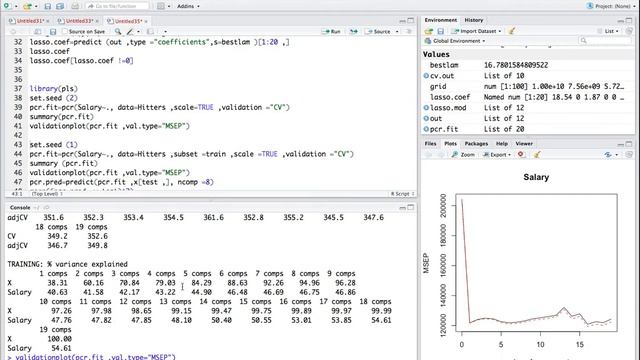The image size is (640, 360).
Task: Click 'TRAINING: % variance explained' in console
Action: 67,264
